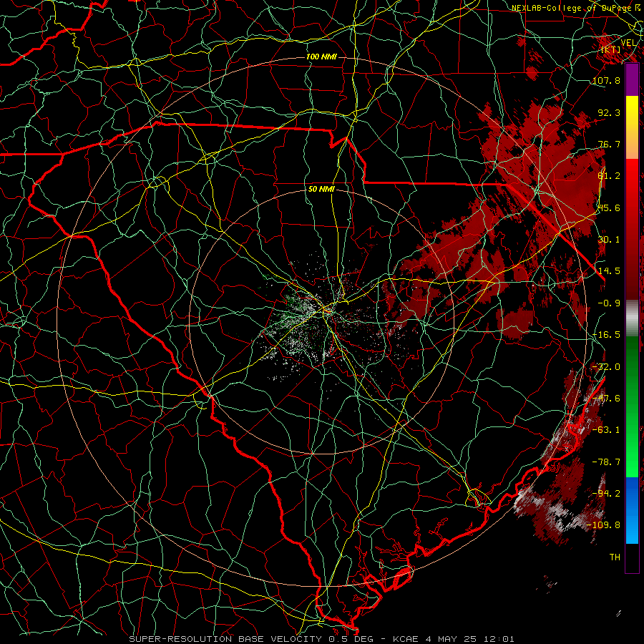Select the 30.1 scale value
This screenshot has width=644, height=644.
[x=609, y=240]
